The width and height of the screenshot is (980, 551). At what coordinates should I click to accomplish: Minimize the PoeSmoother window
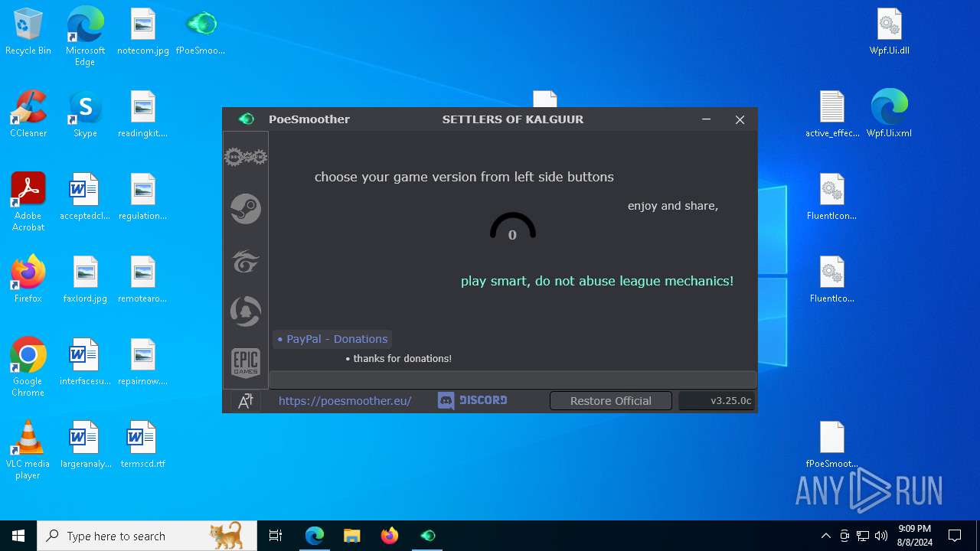point(706,119)
